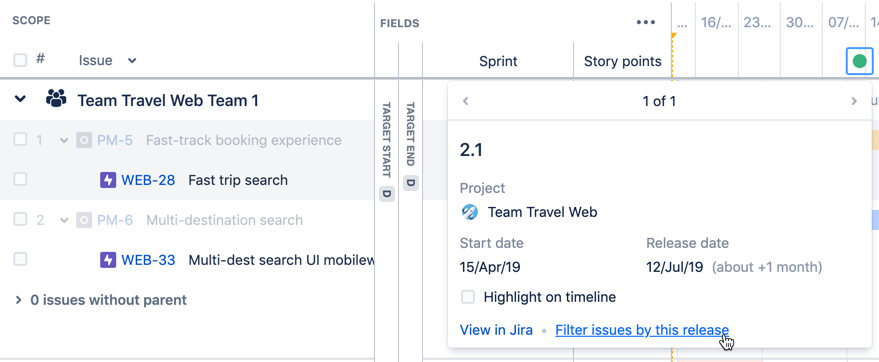Click the Team Travel Web Team 1 people icon

56,99
